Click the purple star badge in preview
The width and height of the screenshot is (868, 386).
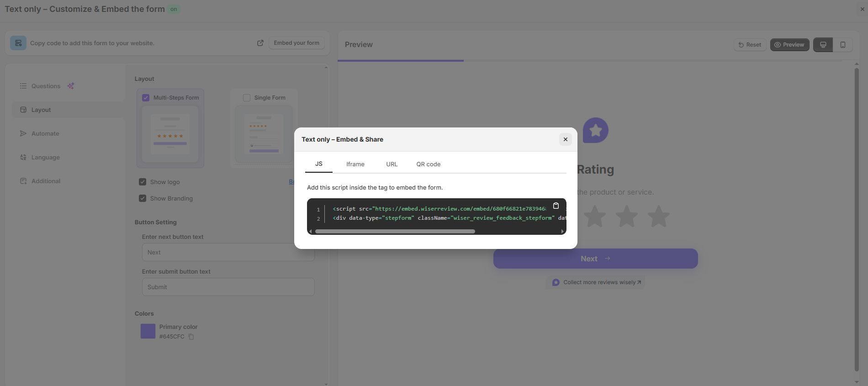pyautogui.click(x=596, y=130)
